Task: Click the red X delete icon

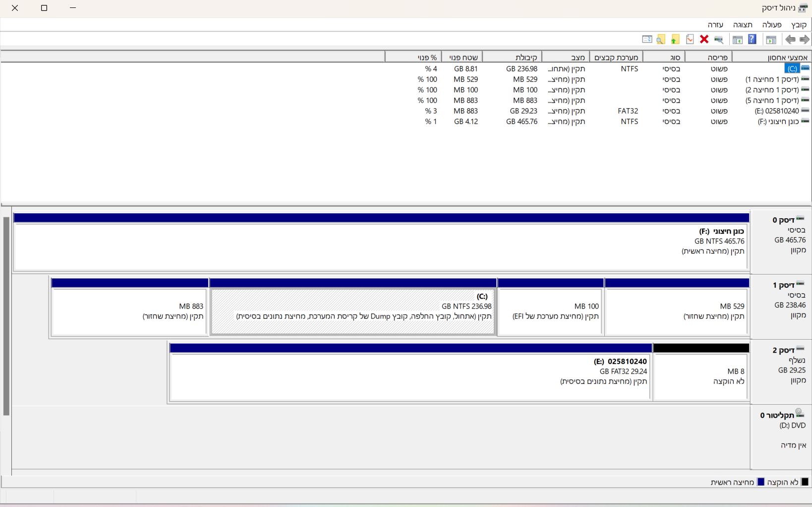Action: pos(704,39)
